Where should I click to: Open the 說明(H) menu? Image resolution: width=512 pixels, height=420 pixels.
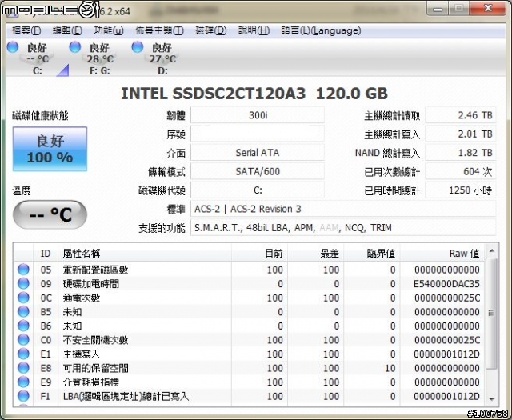tap(254, 30)
